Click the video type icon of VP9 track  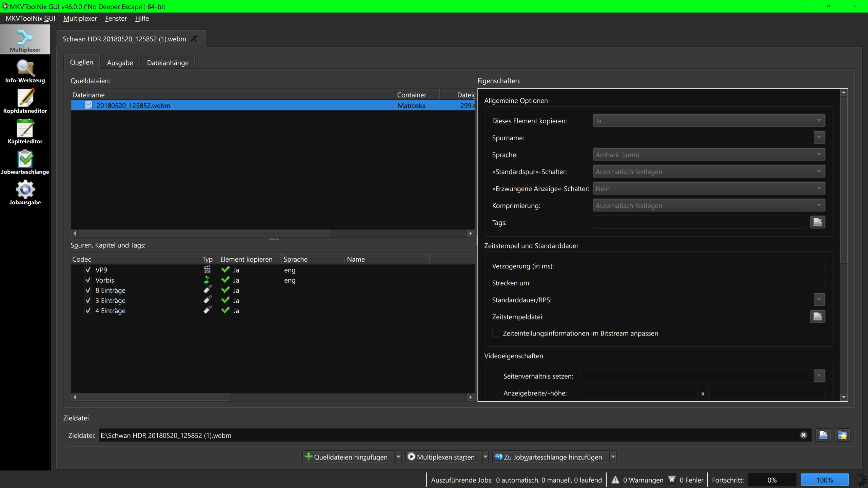pyautogui.click(x=207, y=270)
